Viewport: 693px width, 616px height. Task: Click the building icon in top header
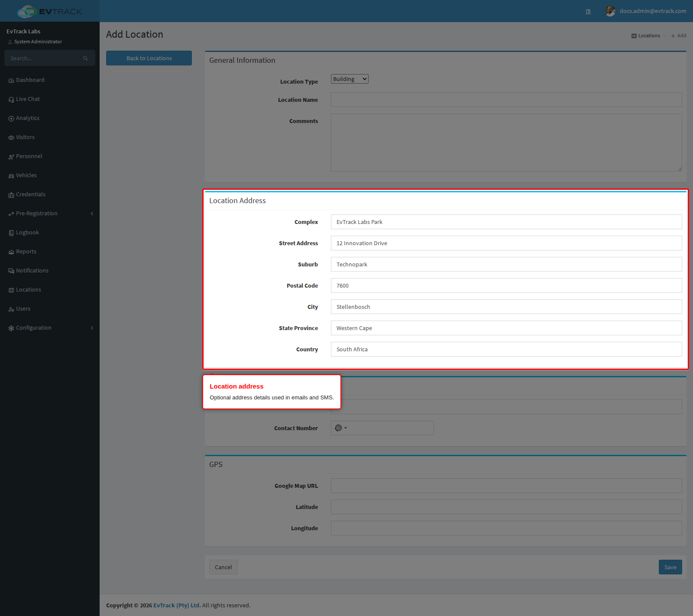click(x=588, y=12)
